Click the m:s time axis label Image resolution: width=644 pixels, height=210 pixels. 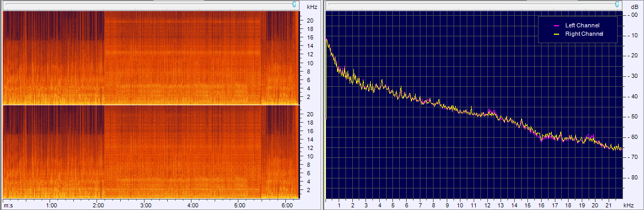[8, 205]
